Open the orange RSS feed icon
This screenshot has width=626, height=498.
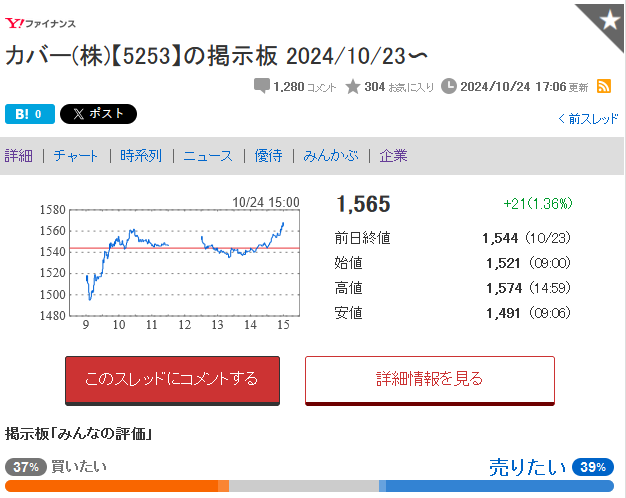tap(604, 86)
